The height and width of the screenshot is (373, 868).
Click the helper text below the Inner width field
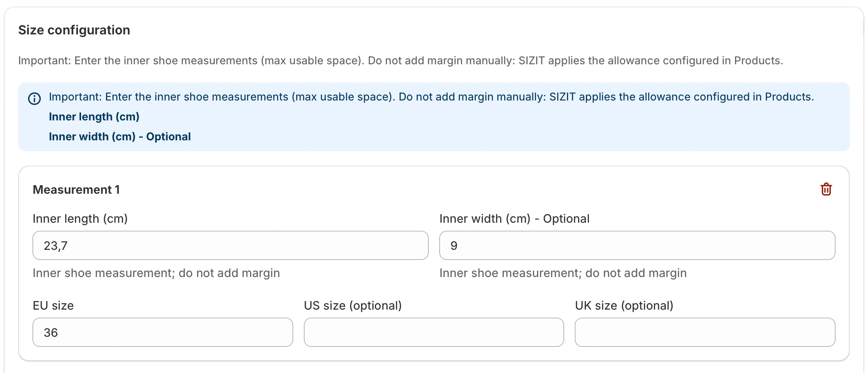tap(563, 273)
